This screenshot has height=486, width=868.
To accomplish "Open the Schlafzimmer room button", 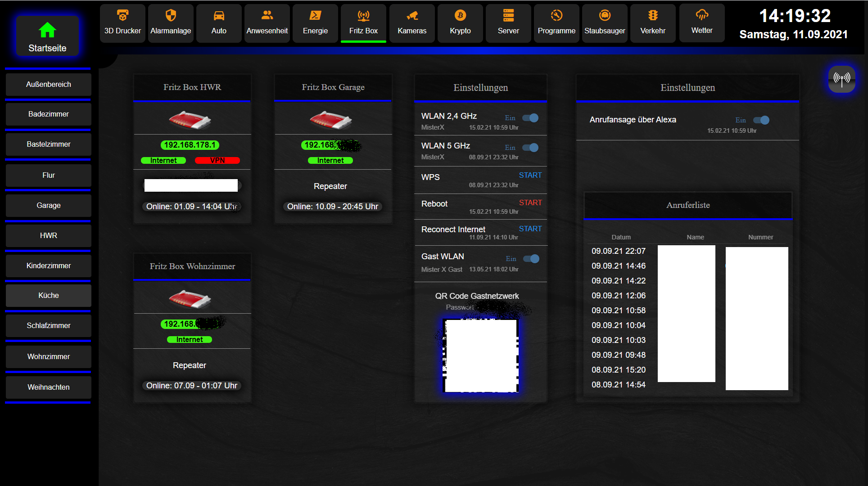I will pos(49,325).
